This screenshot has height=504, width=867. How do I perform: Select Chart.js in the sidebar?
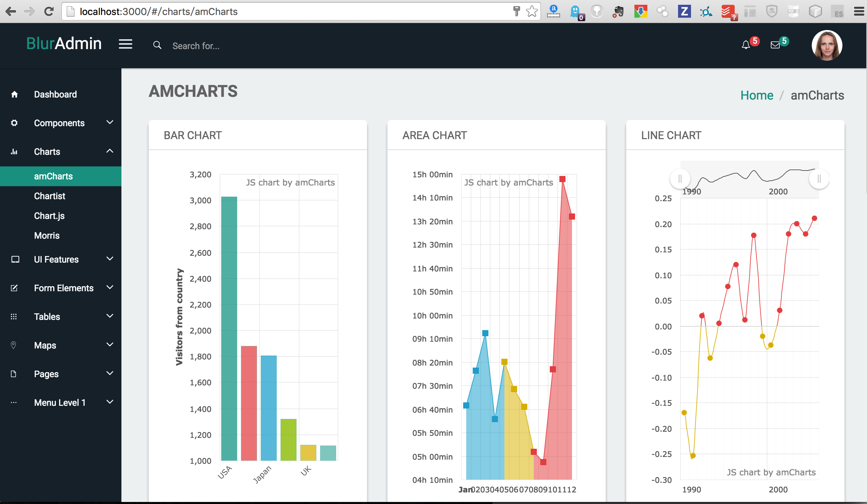49,216
